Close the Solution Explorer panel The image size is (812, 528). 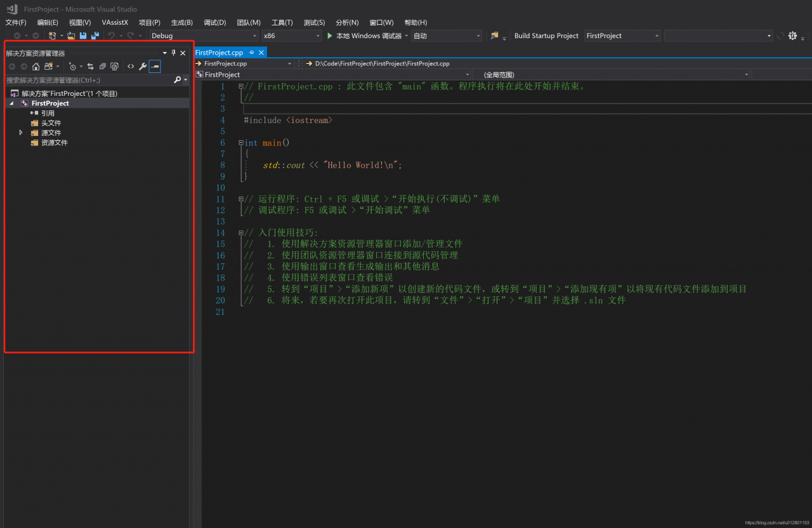[x=183, y=53]
